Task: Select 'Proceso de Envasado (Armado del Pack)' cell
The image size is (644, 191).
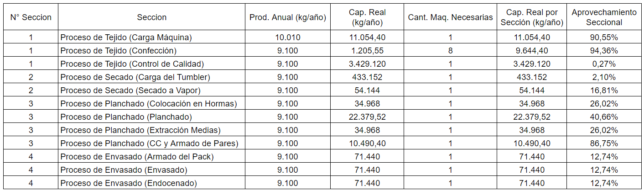Action: [151, 157]
